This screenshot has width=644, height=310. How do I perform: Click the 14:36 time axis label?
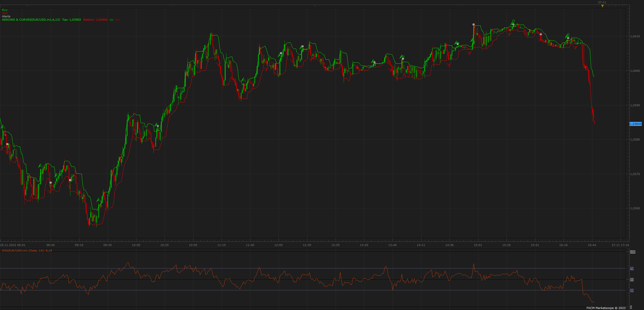pyautogui.click(x=449, y=245)
